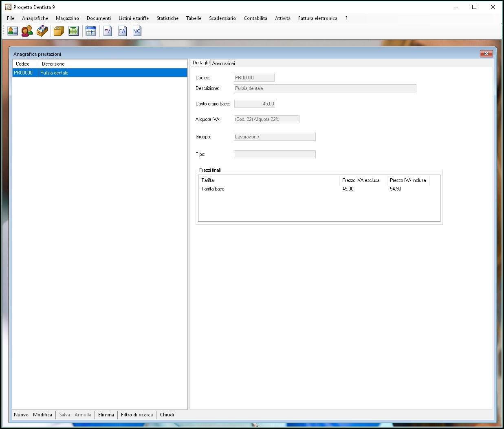Click the Descrizione input field
The height and width of the screenshot is (429, 504).
325,88
